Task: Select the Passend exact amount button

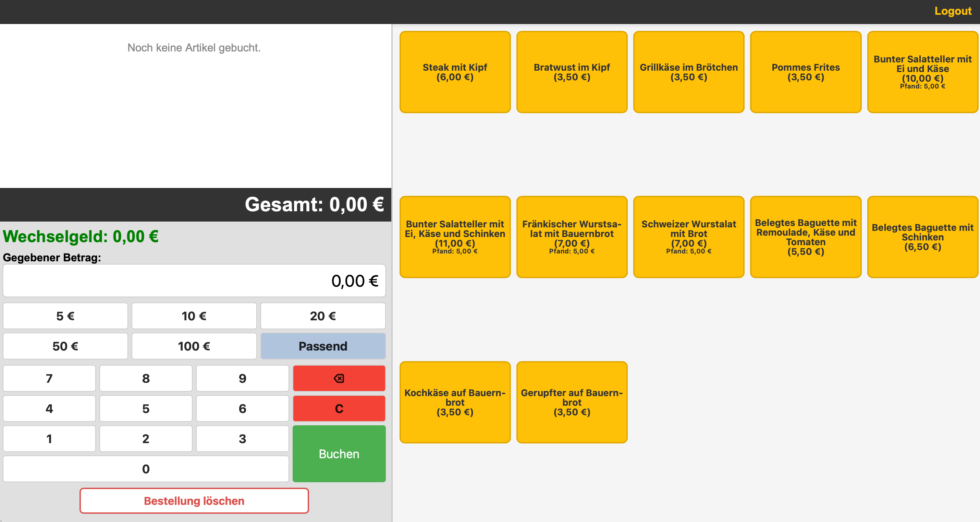Action: (322, 346)
